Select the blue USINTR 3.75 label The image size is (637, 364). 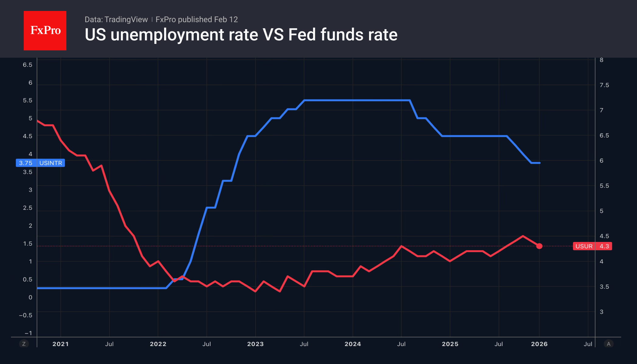pyautogui.click(x=40, y=163)
